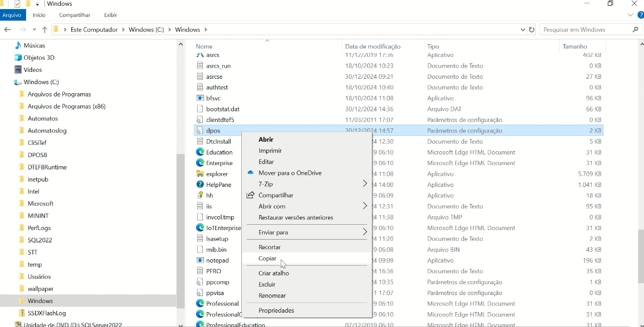Image resolution: width=644 pixels, height=327 pixels.
Task: Choose Copiar from the context menu
Action: 267,259
